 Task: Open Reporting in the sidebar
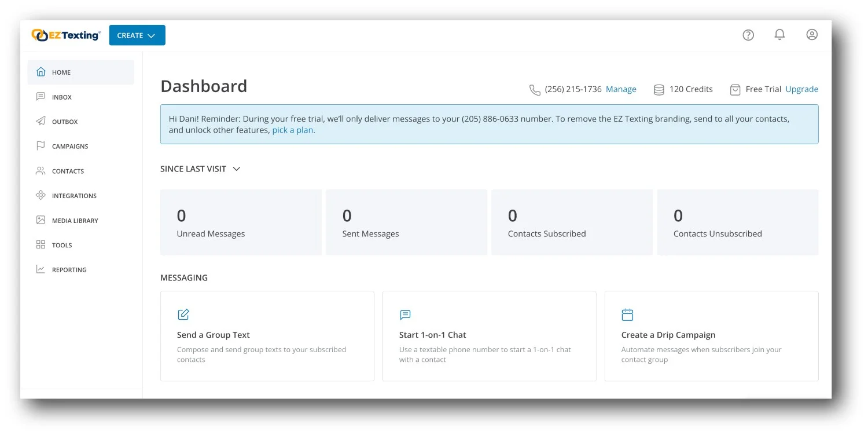coord(69,270)
